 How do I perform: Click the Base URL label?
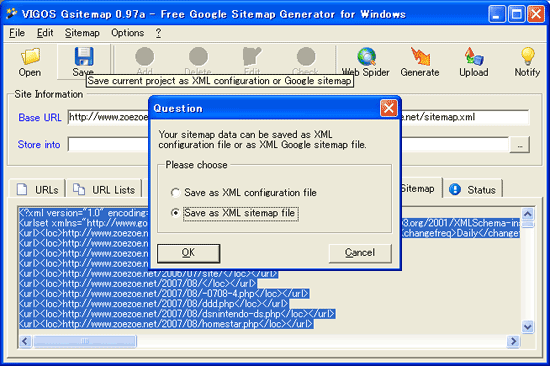click(x=40, y=118)
